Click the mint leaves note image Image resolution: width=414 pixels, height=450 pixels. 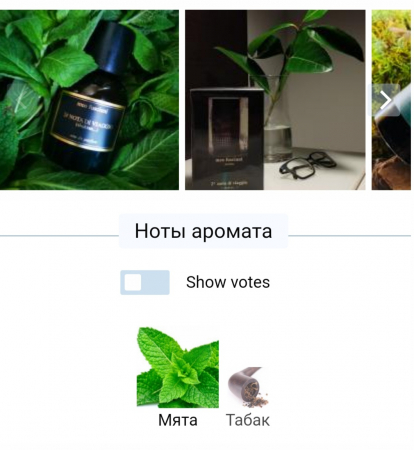(x=178, y=367)
